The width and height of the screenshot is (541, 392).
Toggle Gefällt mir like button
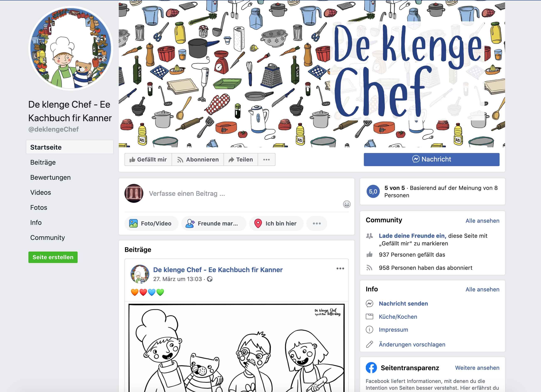(x=148, y=159)
